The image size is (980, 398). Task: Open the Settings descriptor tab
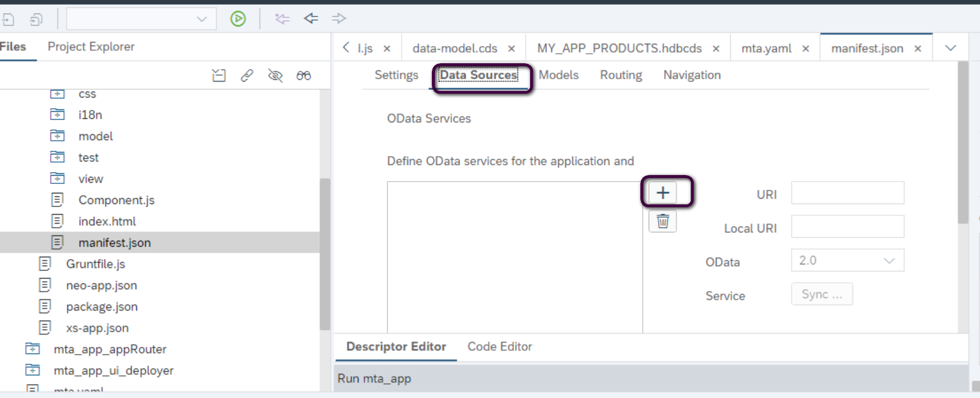pyautogui.click(x=396, y=75)
